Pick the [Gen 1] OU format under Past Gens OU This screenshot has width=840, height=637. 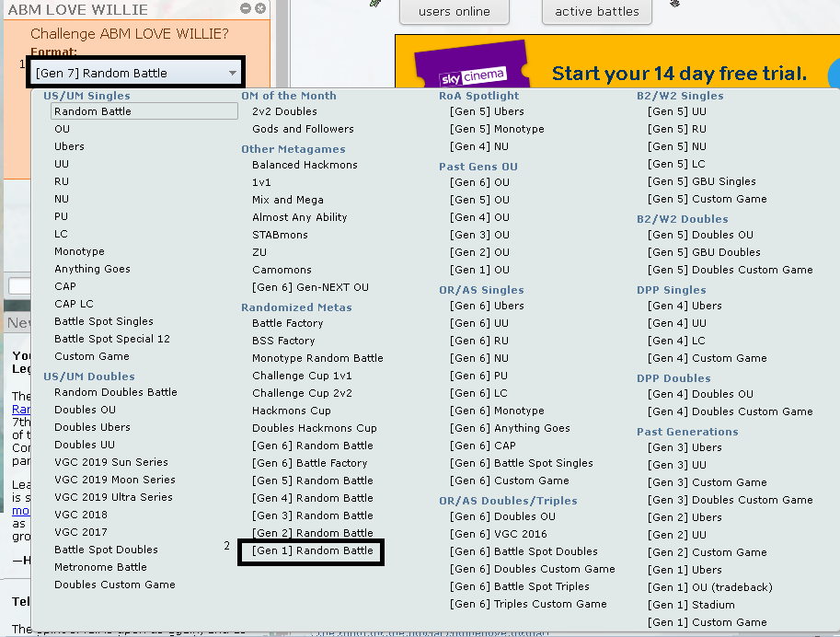479,270
